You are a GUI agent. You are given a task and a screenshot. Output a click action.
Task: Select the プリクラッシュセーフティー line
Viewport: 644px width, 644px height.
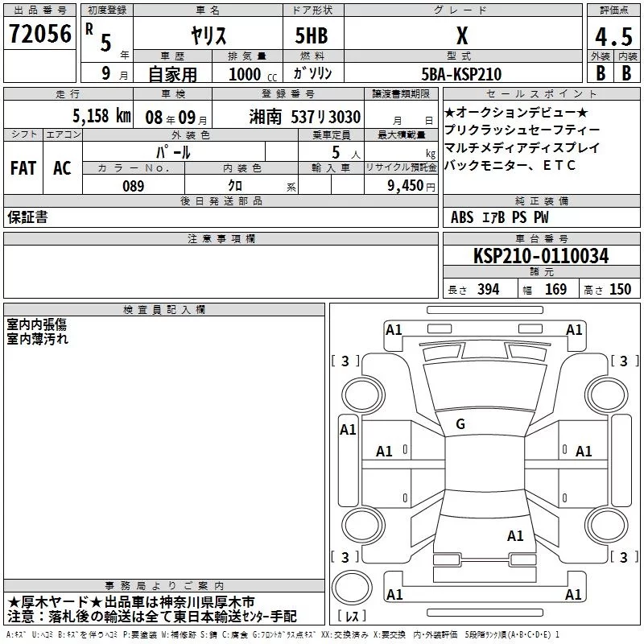[522, 130]
